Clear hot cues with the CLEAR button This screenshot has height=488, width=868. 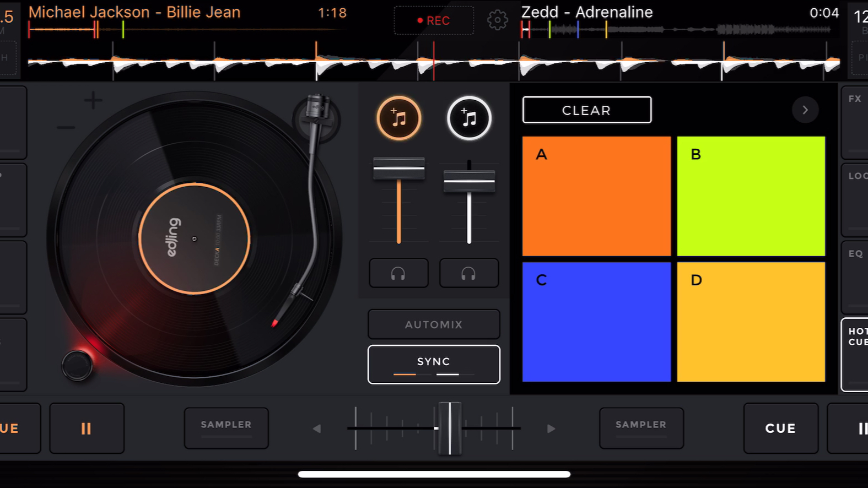(x=587, y=110)
